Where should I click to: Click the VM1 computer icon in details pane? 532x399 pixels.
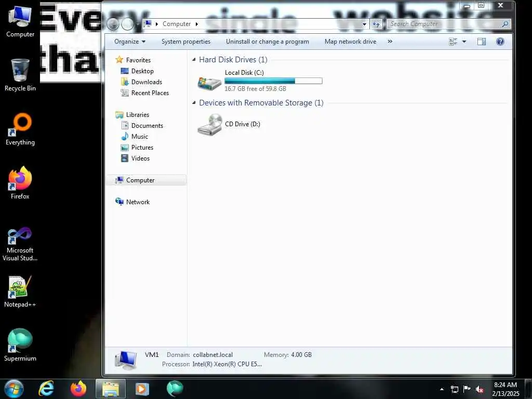pyautogui.click(x=126, y=360)
